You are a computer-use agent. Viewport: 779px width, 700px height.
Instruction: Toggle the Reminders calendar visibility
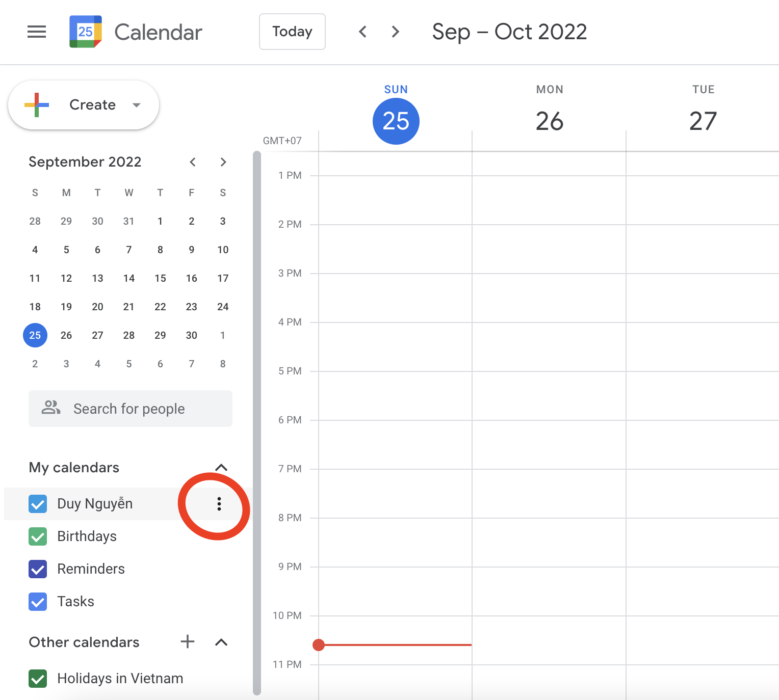coord(37,569)
